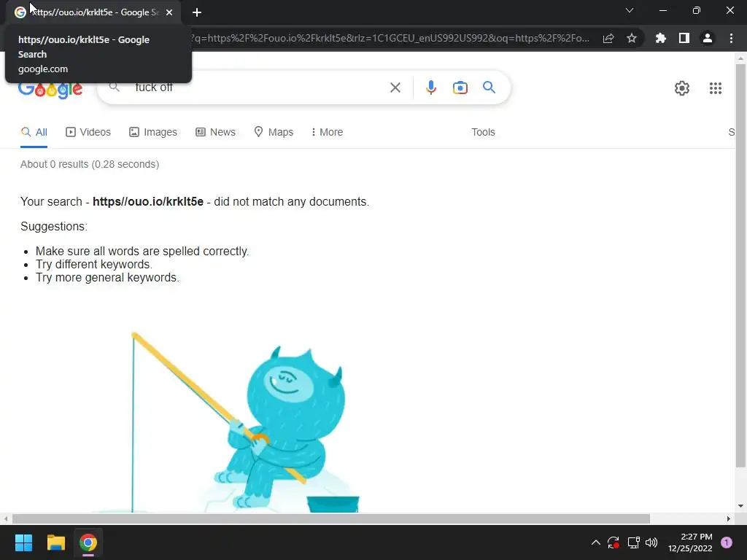This screenshot has height=560, width=747.
Task: Switch to the Videos tab
Action: tap(88, 132)
